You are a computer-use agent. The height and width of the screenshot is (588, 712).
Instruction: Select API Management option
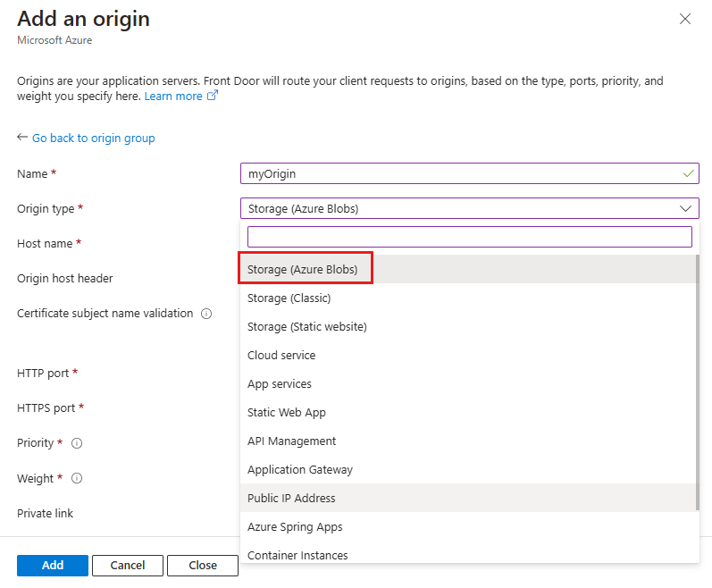point(468,441)
